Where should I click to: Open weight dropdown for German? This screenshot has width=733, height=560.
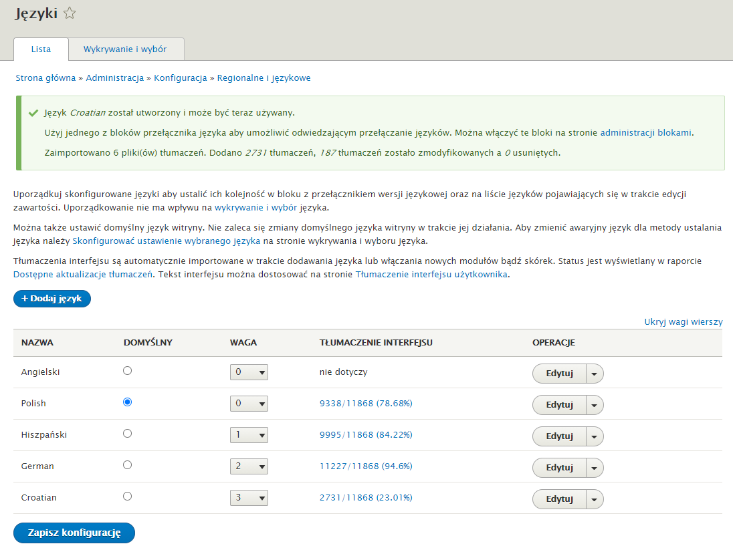point(249,466)
